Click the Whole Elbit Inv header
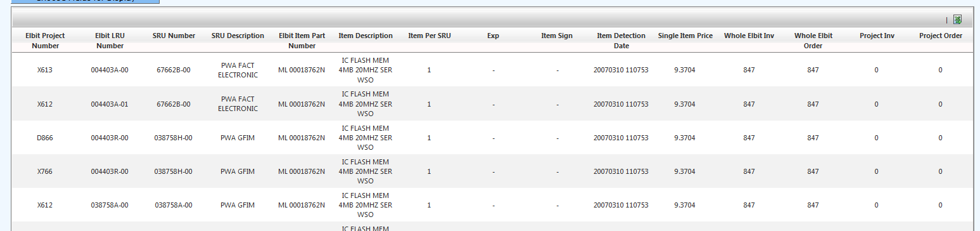The height and width of the screenshot is (231, 980). (x=749, y=36)
